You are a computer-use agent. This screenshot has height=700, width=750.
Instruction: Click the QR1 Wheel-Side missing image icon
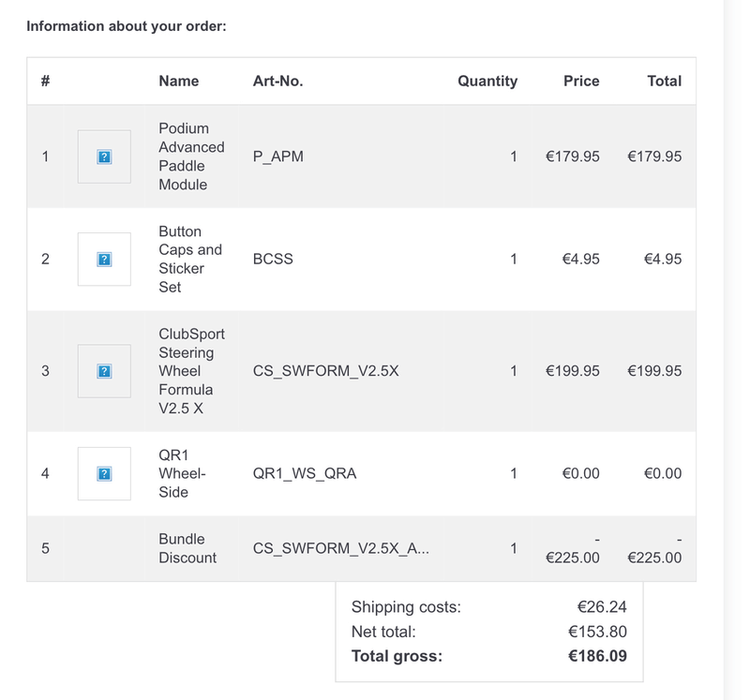click(x=104, y=473)
